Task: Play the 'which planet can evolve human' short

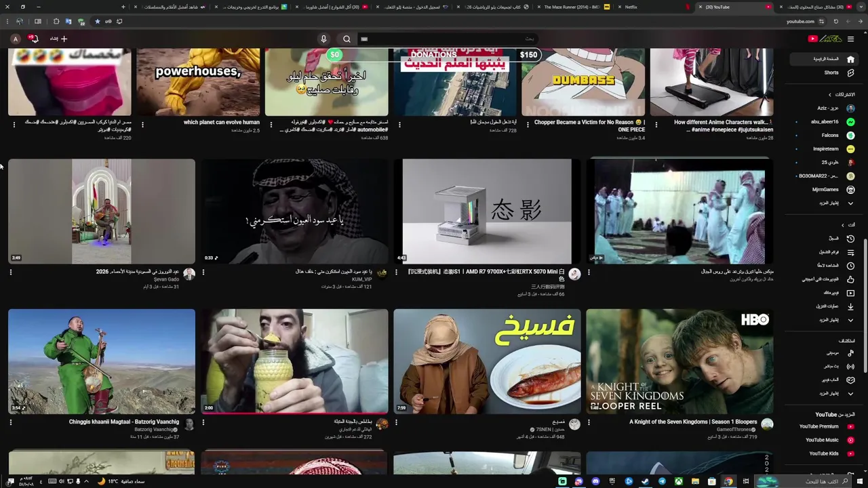Action: click(x=198, y=82)
